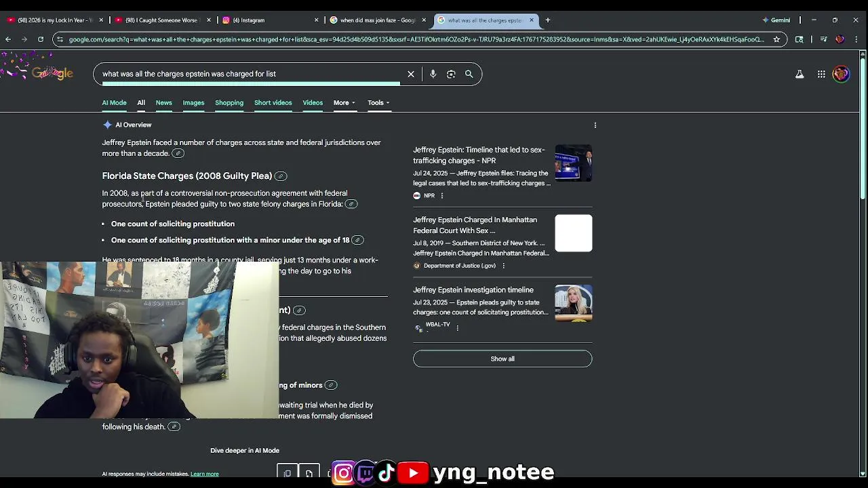Screen dimensions: 868x488
Task: Switch to 'when did max join faze' browser tab
Action: pos(376,20)
